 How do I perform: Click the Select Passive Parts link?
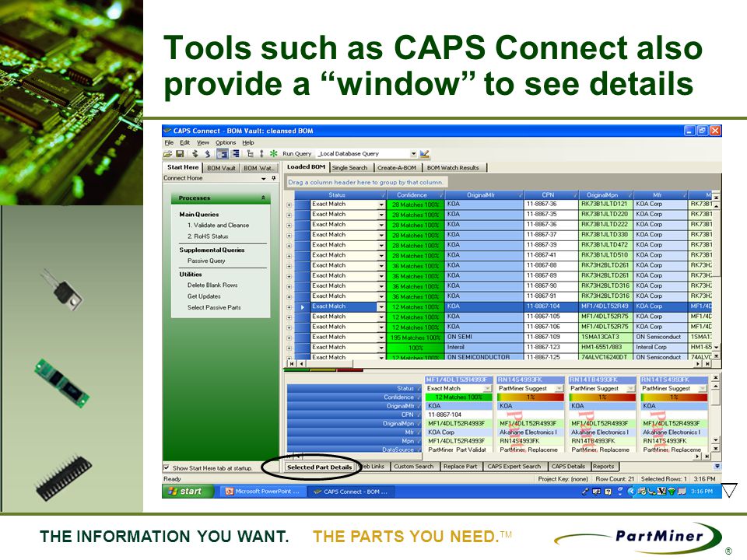214,308
